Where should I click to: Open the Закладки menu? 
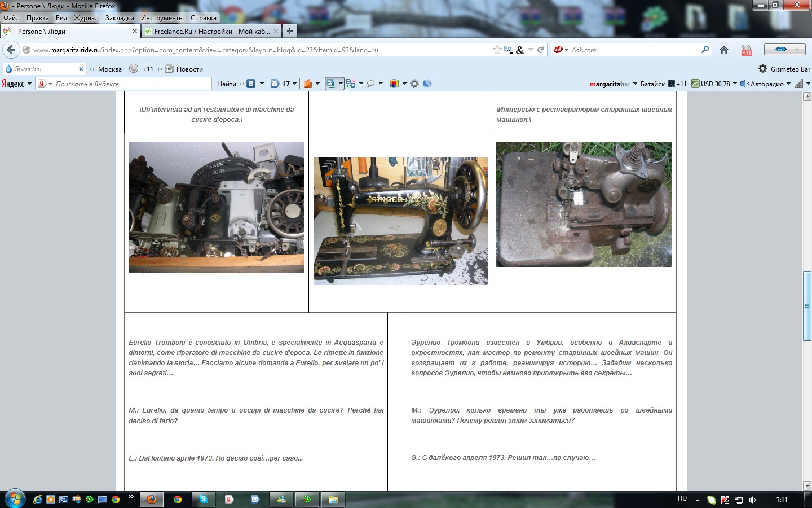pos(120,18)
